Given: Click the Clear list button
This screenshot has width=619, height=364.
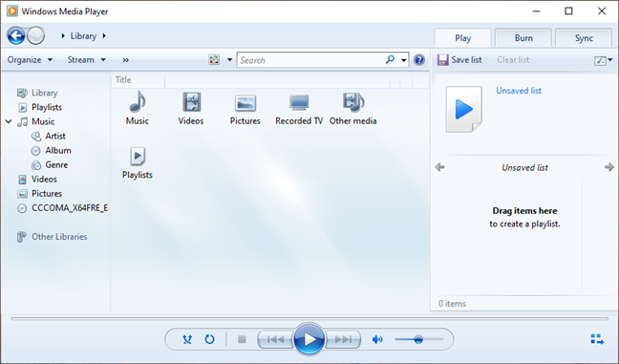Looking at the screenshot, I should pos(513,60).
